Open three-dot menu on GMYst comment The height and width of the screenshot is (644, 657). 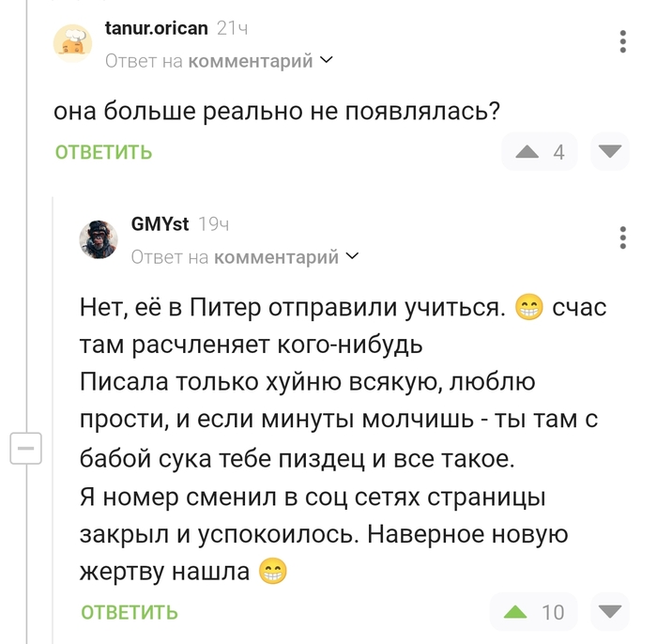pyautogui.click(x=623, y=238)
